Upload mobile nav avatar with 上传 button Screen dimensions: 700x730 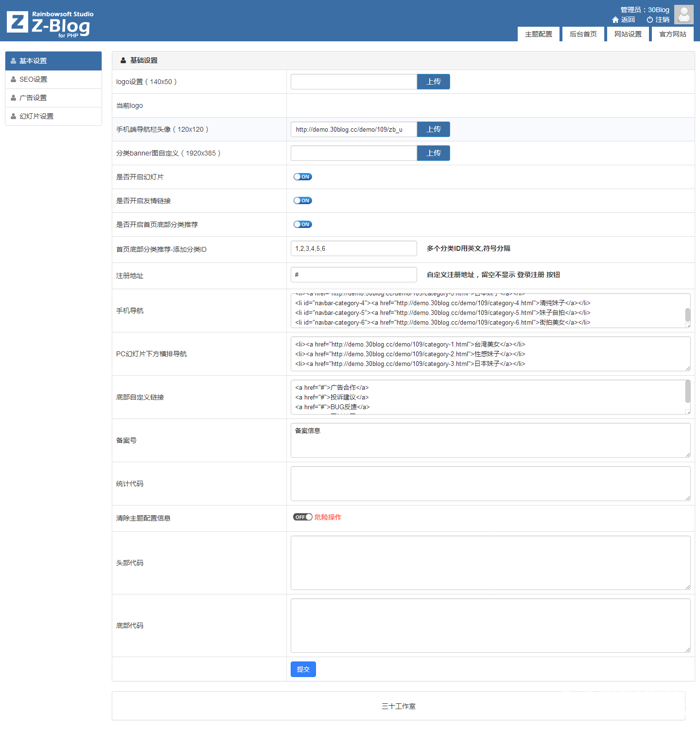434,129
